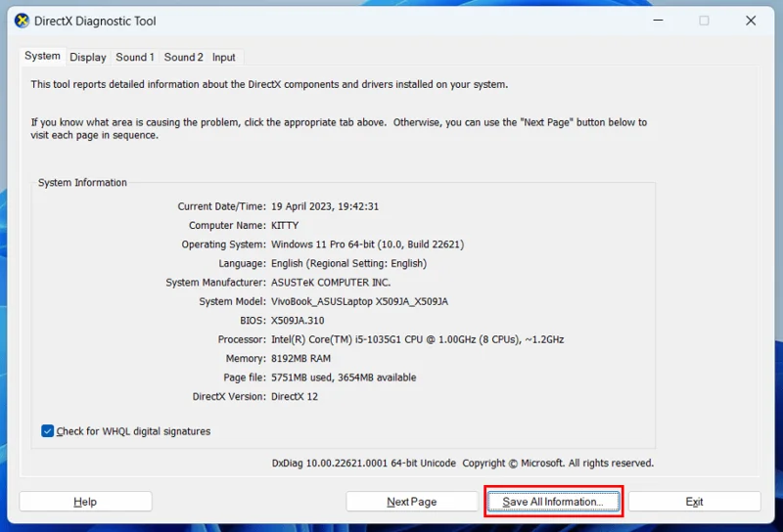
Task: Click the Current Date/Time label
Action: coord(222,206)
